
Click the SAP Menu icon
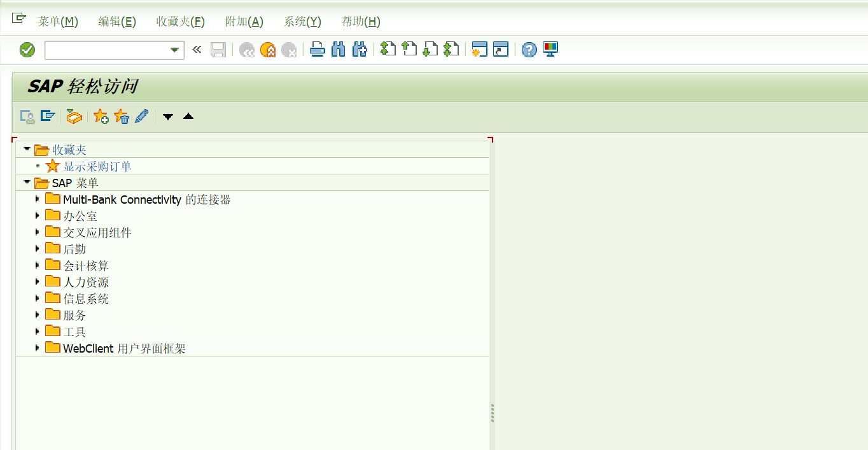click(48, 116)
